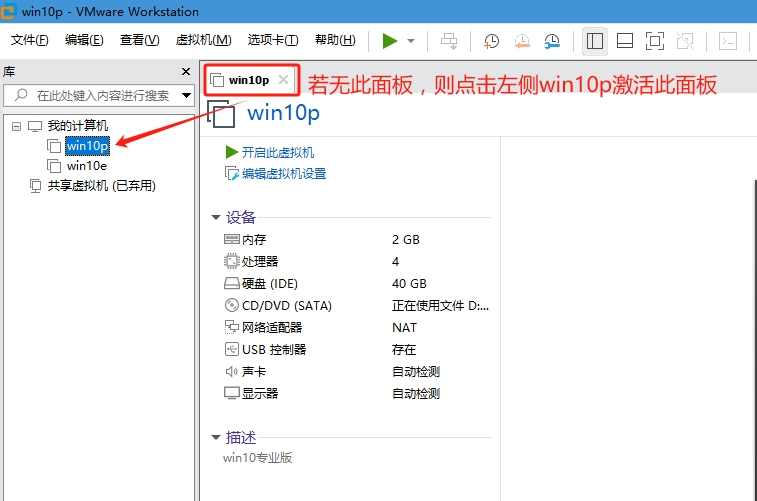Collapse the 描述 section
Viewport: 757px width, 501px height.
216,438
